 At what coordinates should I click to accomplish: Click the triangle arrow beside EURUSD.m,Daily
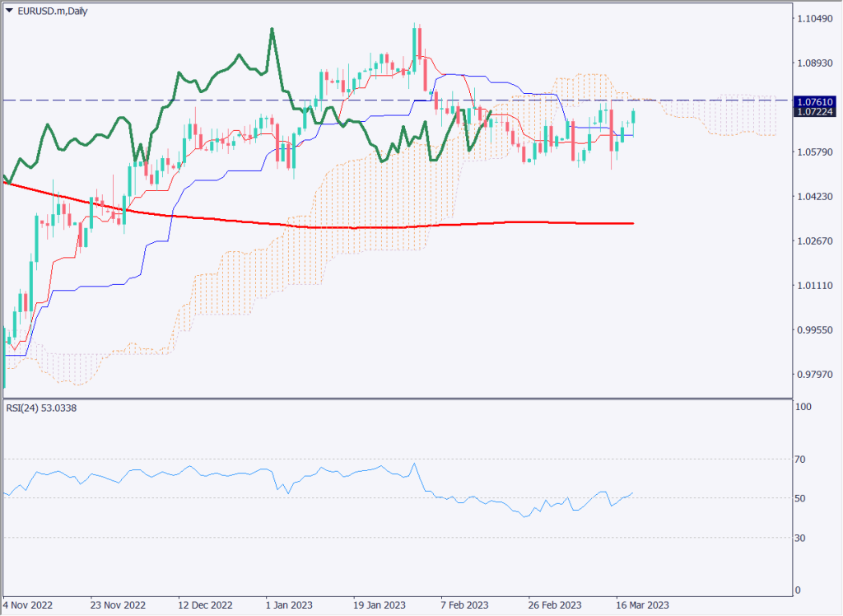click(x=9, y=8)
